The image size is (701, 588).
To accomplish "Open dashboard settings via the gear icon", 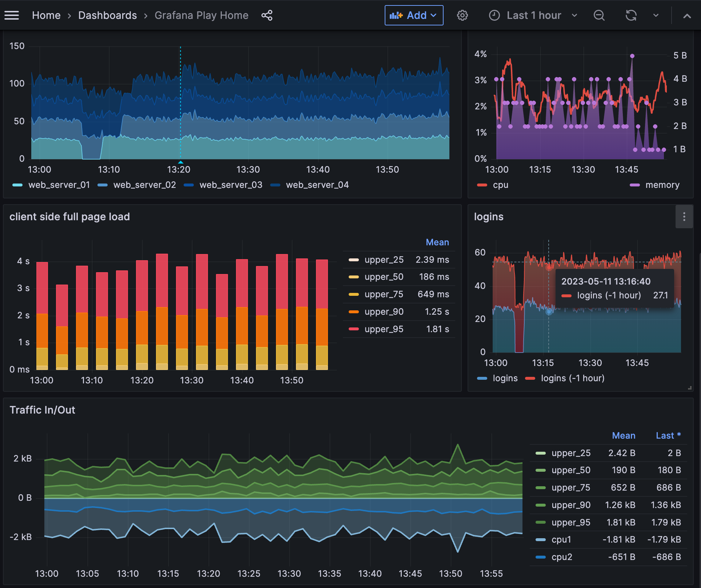I will (462, 15).
